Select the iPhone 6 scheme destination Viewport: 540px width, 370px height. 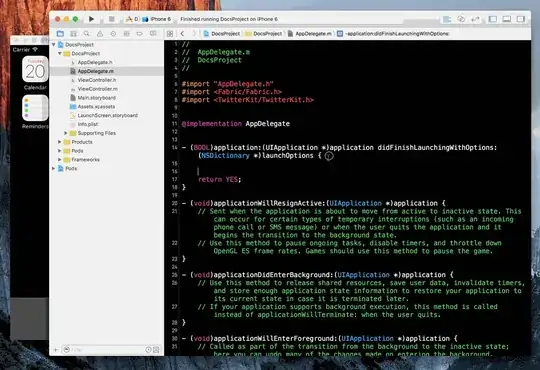pyautogui.click(x=157, y=19)
